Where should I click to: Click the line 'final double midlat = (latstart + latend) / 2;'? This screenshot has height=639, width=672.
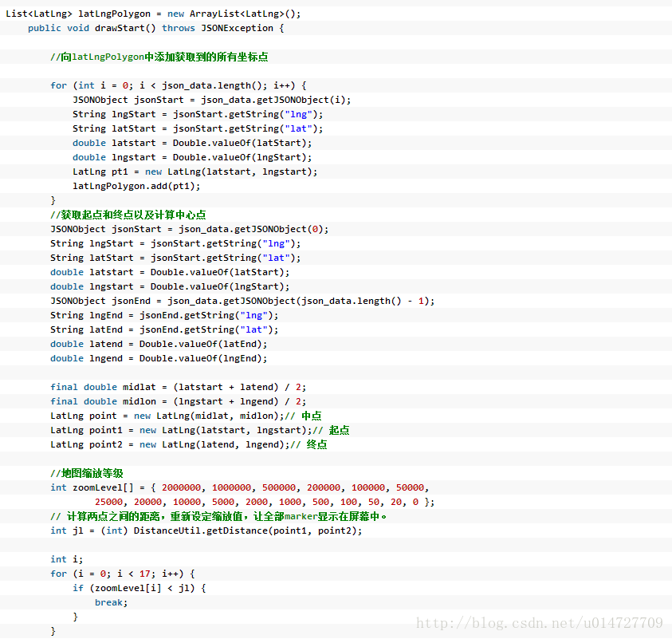179,387
